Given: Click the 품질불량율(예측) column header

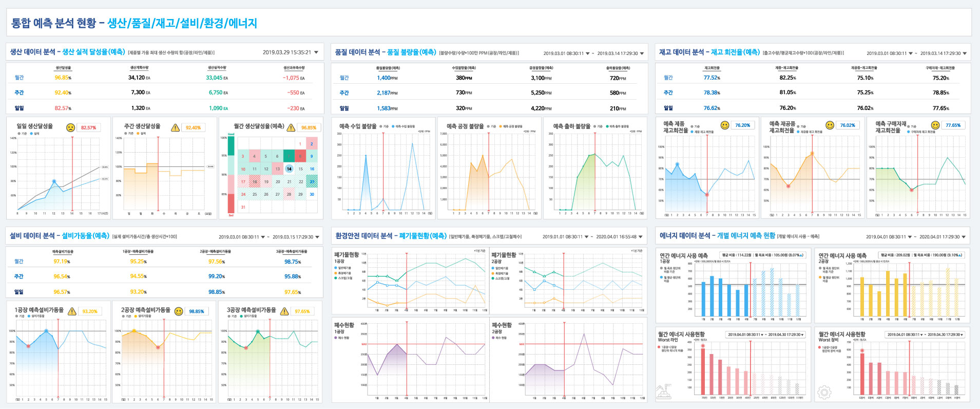Looking at the screenshot, I should pos(388,68).
